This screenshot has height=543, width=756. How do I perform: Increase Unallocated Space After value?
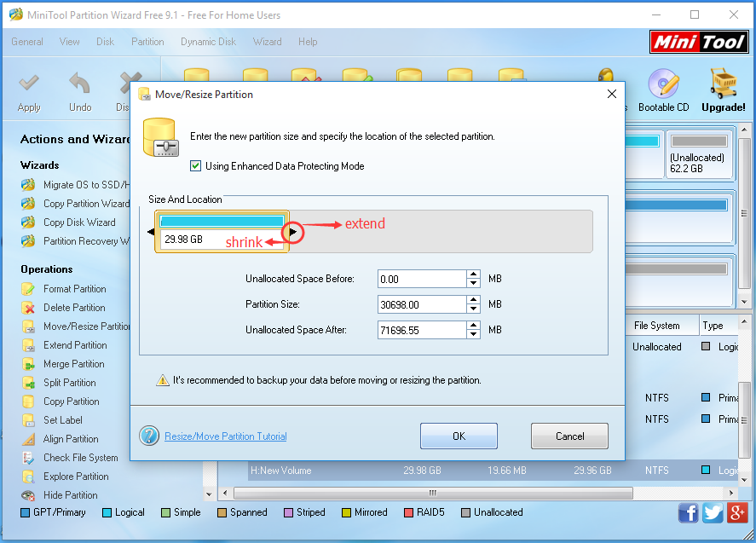click(474, 326)
